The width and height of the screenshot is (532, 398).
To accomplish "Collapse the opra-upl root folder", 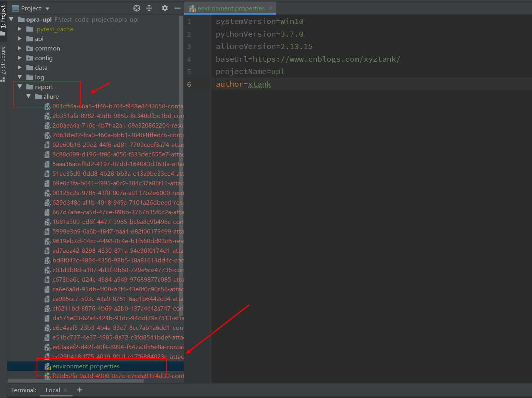I will coord(11,19).
